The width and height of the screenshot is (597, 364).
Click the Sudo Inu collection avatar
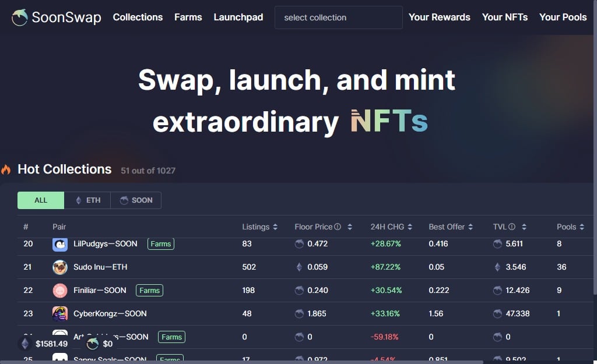click(60, 267)
